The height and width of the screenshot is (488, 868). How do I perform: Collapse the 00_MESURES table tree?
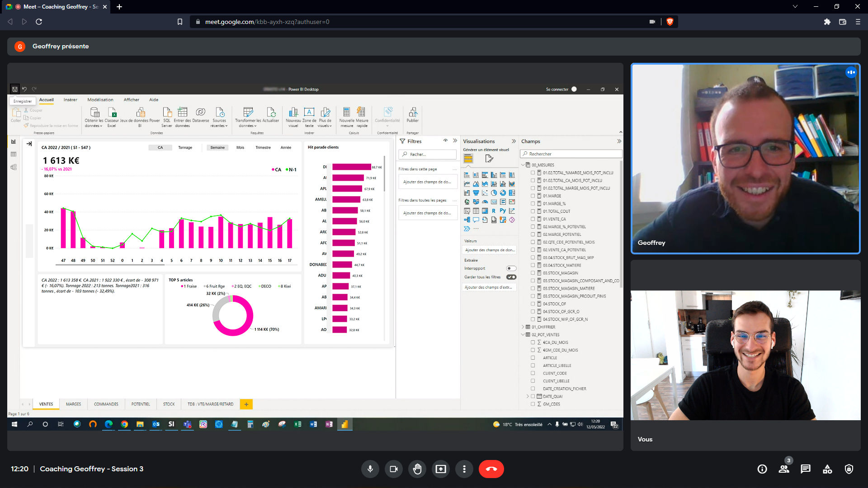523,165
